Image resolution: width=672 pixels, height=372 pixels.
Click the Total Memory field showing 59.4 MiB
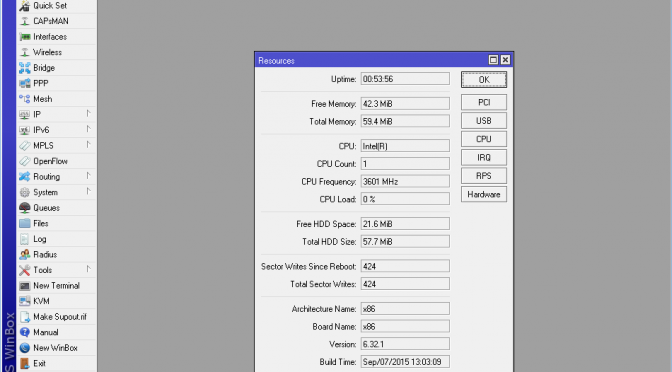(x=405, y=122)
